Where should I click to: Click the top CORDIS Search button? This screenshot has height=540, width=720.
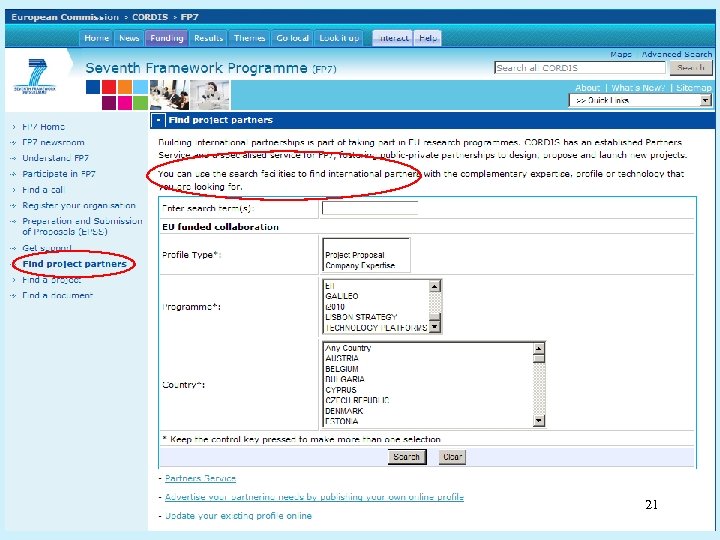click(691, 68)
